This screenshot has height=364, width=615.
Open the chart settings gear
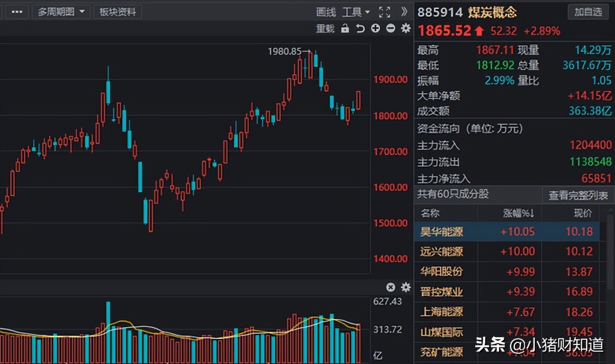tap(405, 29)
